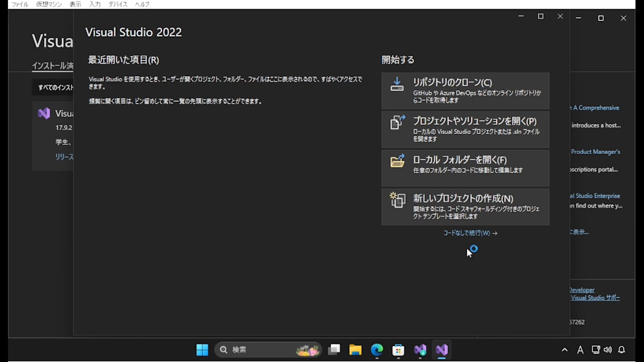
Task: Open the Windows Start menu
Action: point(202,350)
